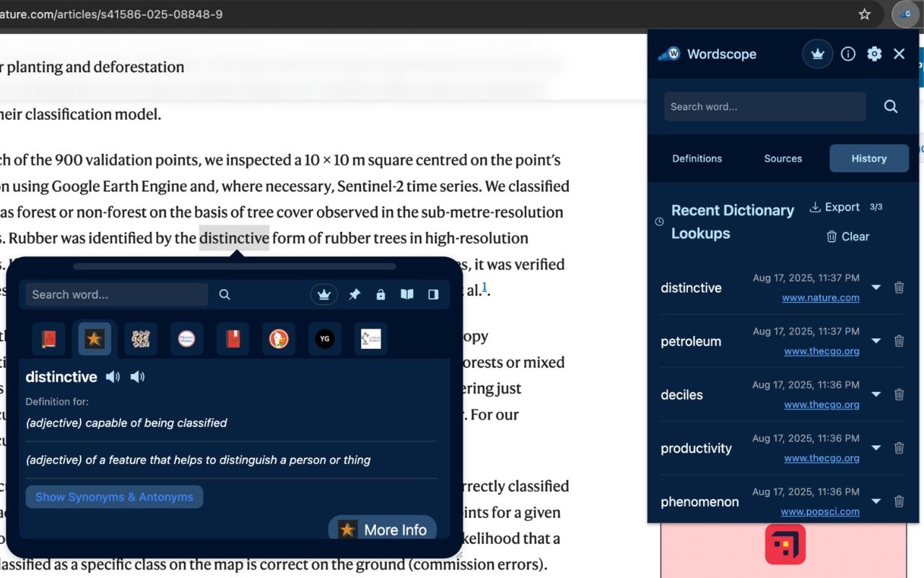This screenshot has width=924, height=578.
Task: Select the Lingua Robot dictionary source
Action: click(x=370, y=338)
